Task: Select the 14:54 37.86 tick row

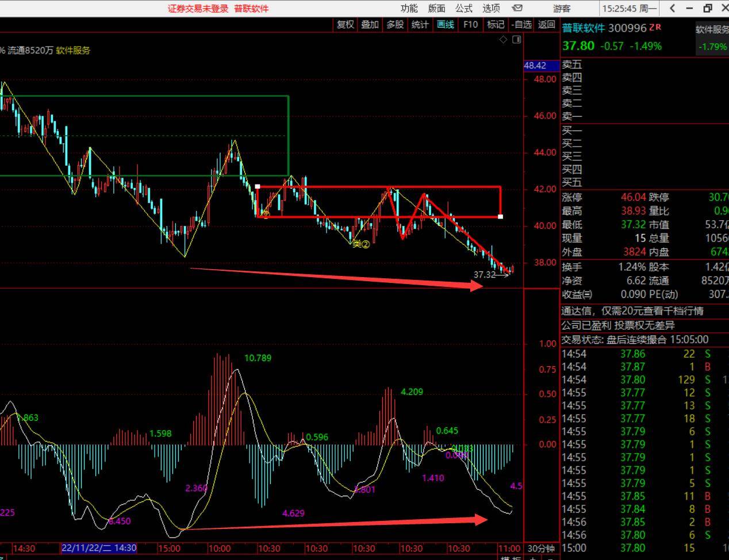Action: pyautogui.click(x=645, y=354)
